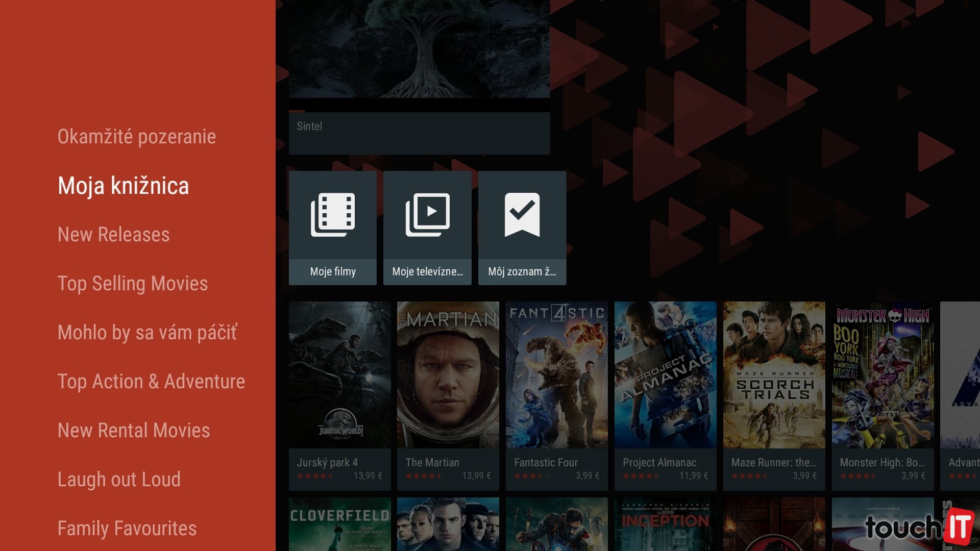Open Monster High Boo York poster

(883, 375)
